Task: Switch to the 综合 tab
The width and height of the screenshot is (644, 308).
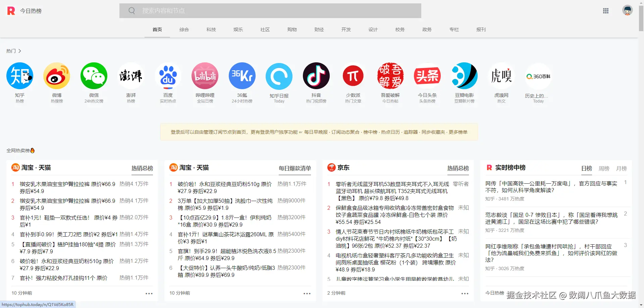Action: click(184, 29)
